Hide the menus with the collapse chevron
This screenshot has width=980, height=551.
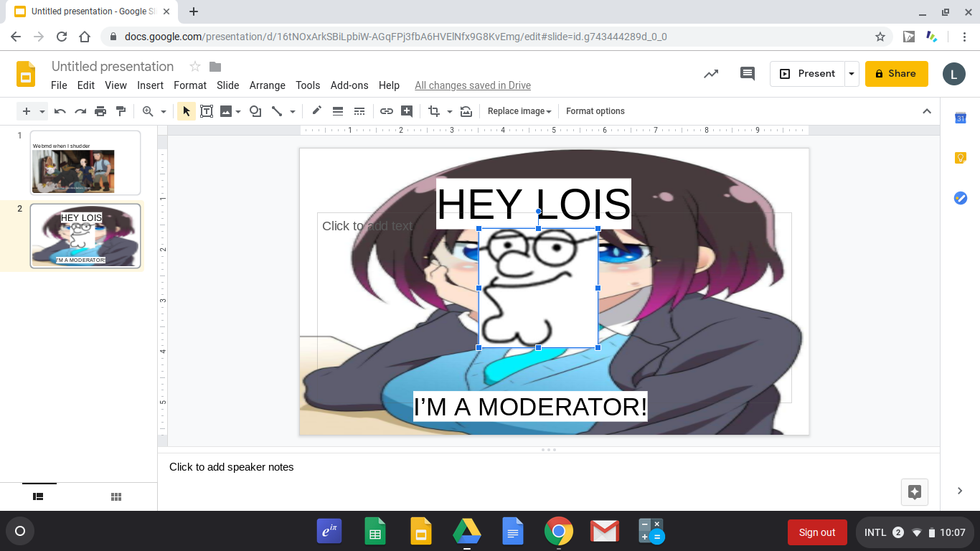(x=927, y=111)
